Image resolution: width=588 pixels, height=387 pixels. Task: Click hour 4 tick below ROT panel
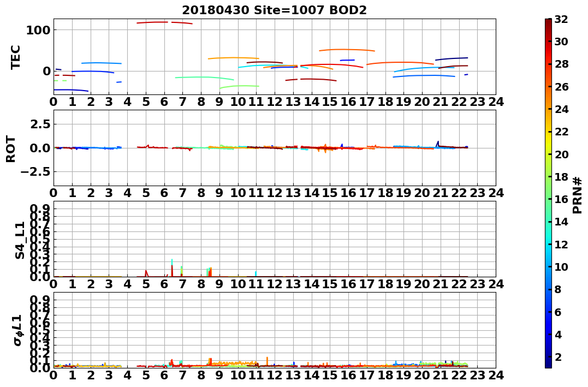(x=128, y=193)
